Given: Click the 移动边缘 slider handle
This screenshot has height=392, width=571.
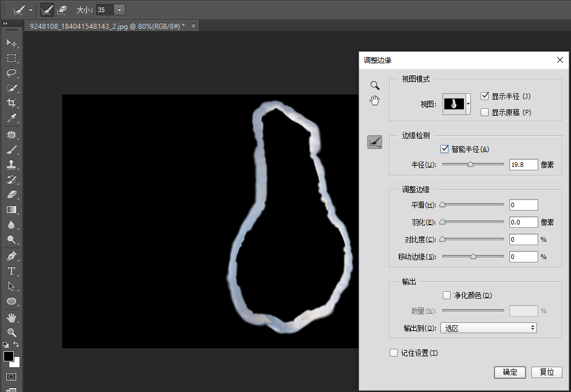Looking at the screenshot, I should point(473,257).
